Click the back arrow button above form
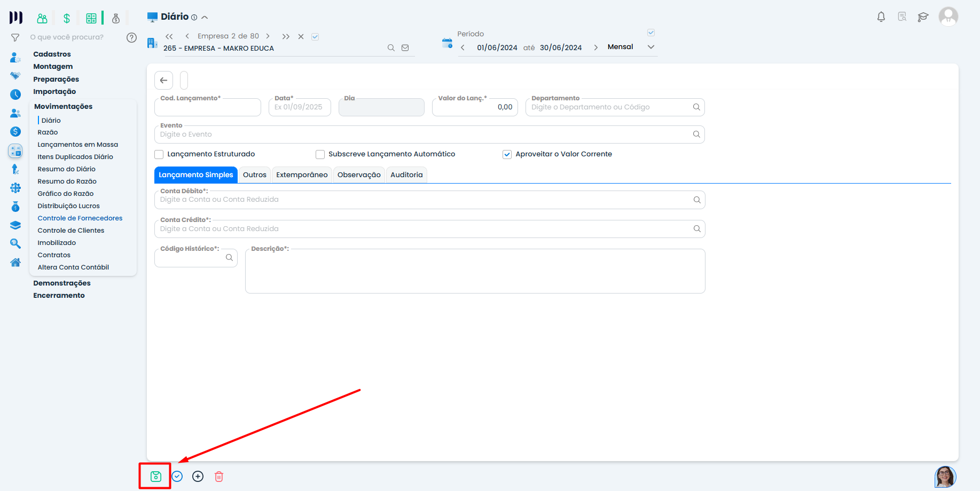The width and height of the screenshot is (980, 491). [x=164, y=80]
